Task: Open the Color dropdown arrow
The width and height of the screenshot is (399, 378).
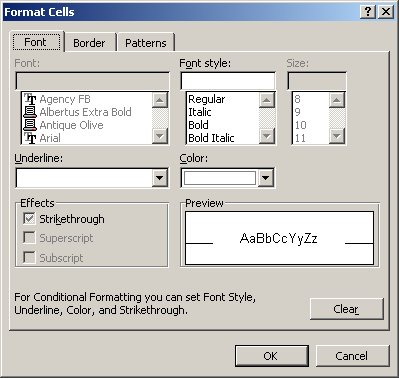Action: tap(266, 178)
